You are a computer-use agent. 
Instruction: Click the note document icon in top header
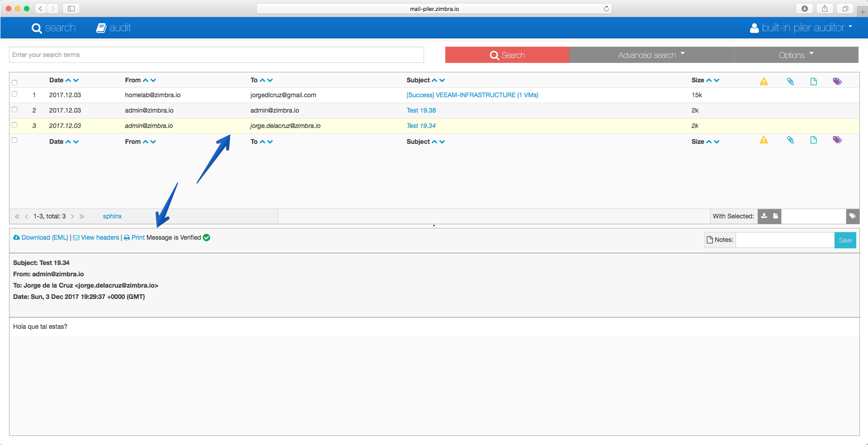[x=814, y=81]
